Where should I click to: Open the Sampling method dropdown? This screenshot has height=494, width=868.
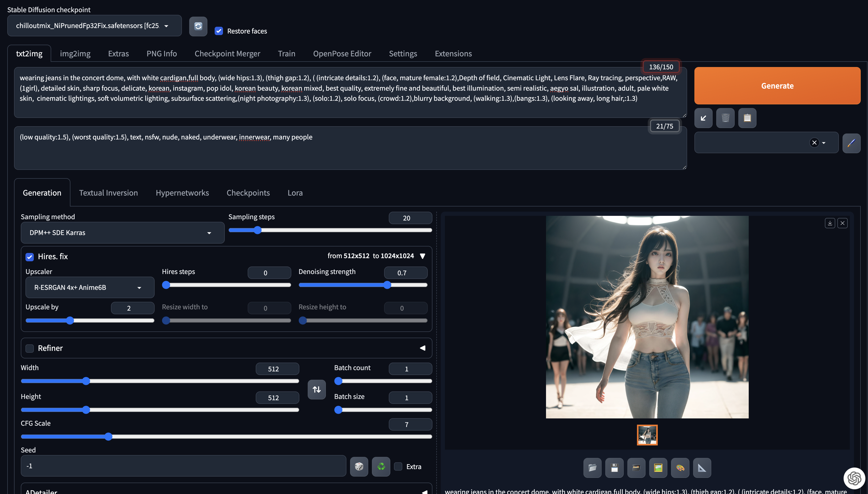[122, 233]
